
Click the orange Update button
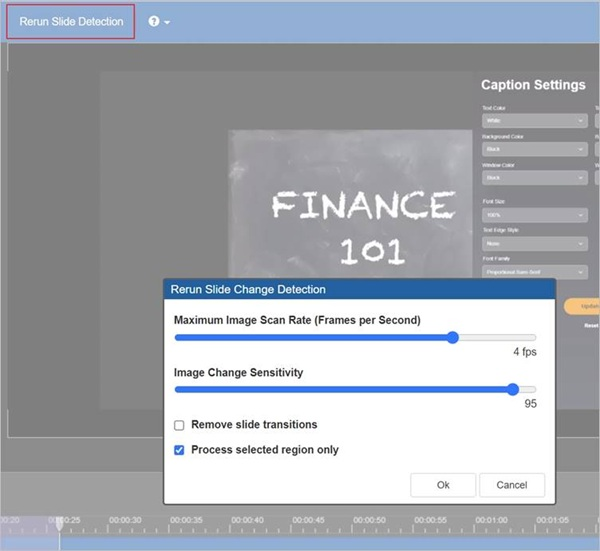(x=583, y=306)
